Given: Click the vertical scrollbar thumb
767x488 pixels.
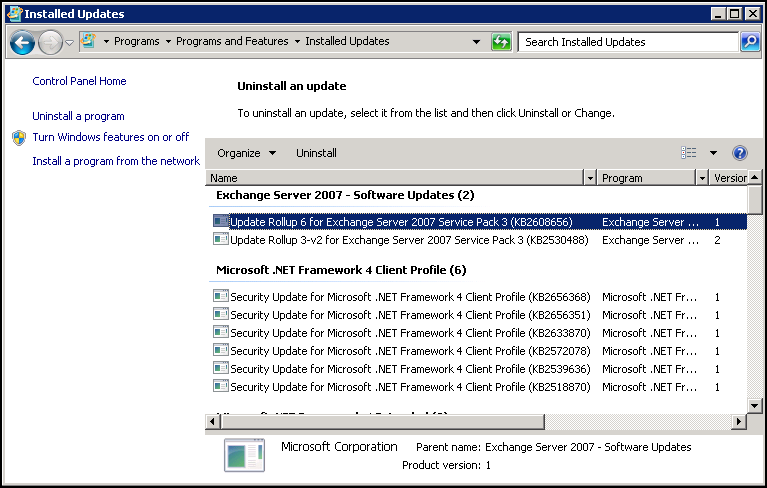Looking at the screenshot, I should [755, 200].
